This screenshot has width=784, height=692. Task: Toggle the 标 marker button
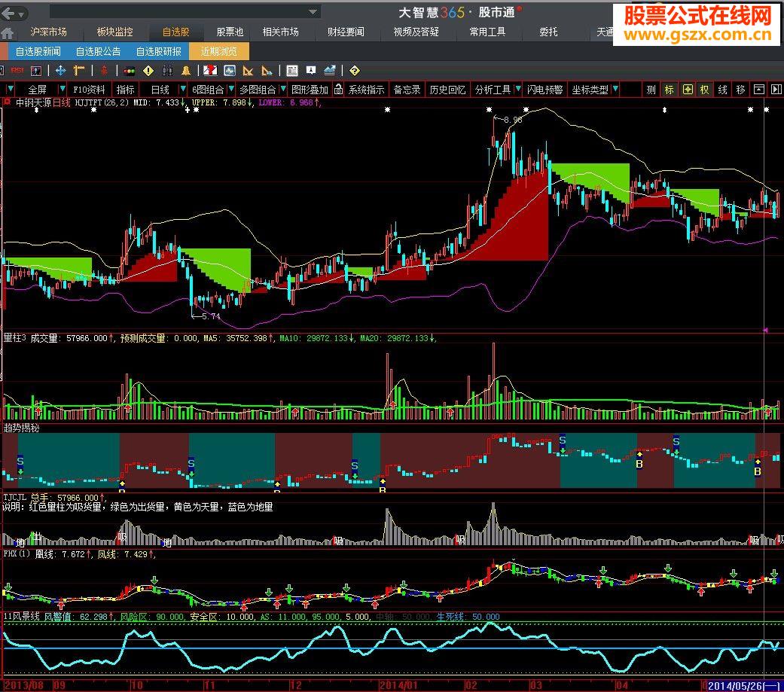click(669, 90)
